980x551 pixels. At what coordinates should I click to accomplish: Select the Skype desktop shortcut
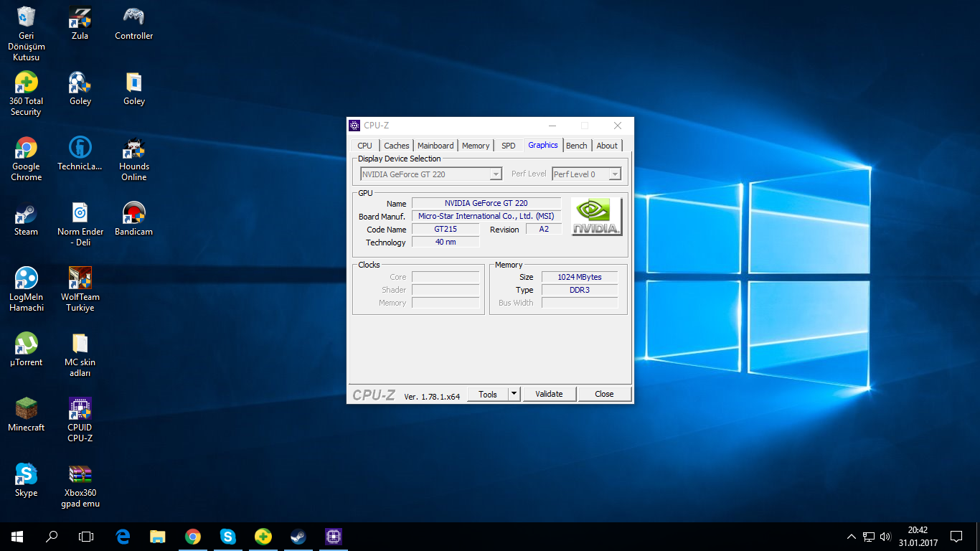tap(26, 481)
